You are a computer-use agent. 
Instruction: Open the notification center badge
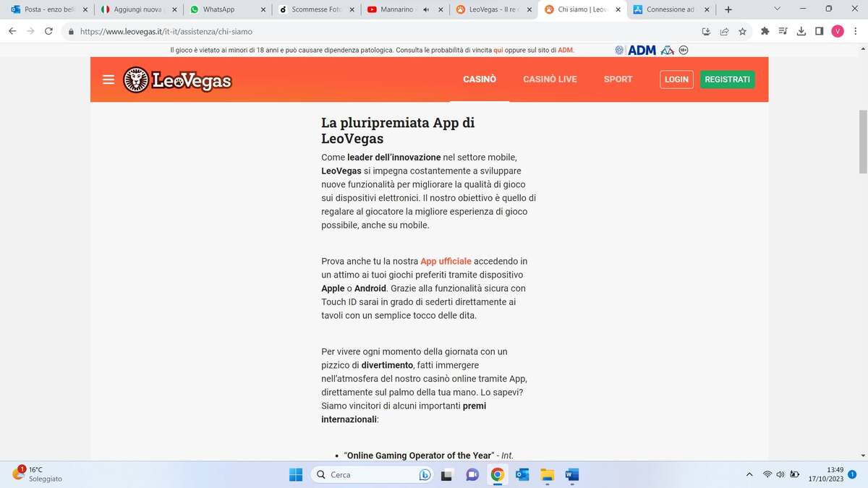pyautogui.click(x=852, y=474)
